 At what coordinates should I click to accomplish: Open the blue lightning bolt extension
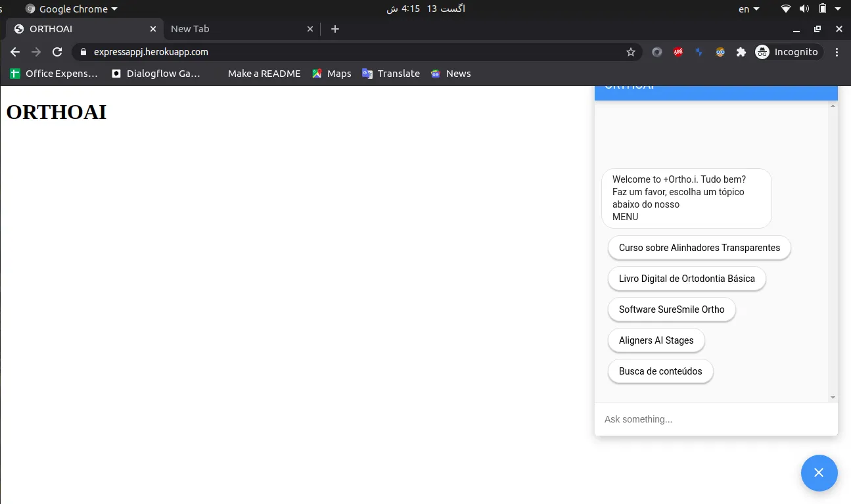(699, 52)
